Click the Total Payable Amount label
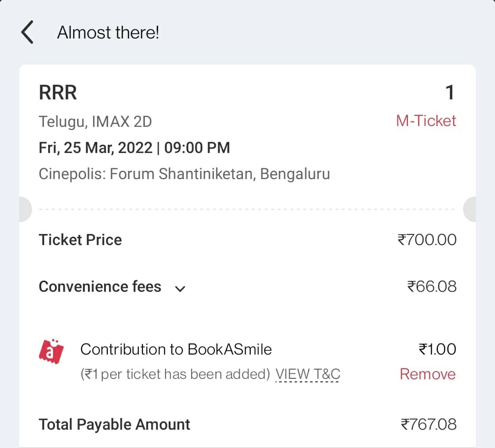Image resolution: width=495 pixels, height=448 pixels. point(114,424)
